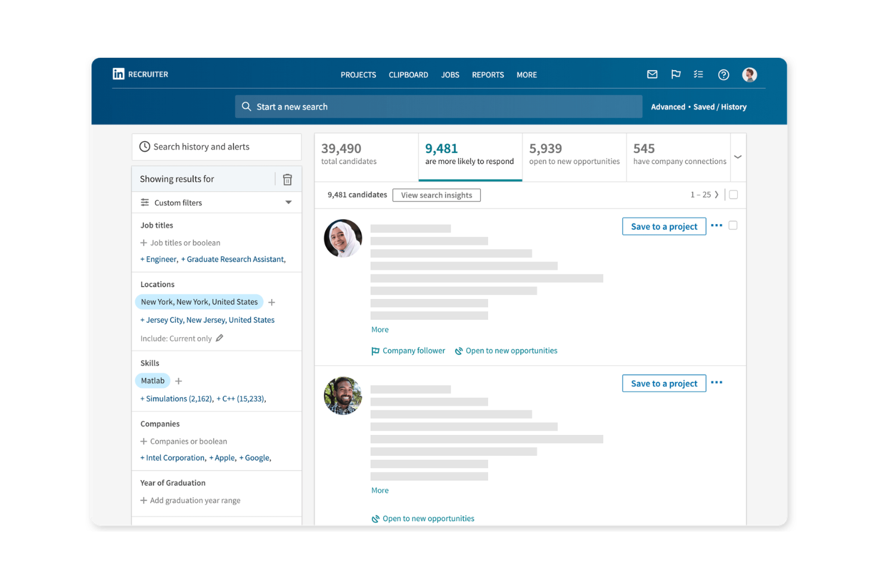The height and width of the screenshot is (588, 882).
Task: Add suggested Apple company
Action: pos(222,458)
